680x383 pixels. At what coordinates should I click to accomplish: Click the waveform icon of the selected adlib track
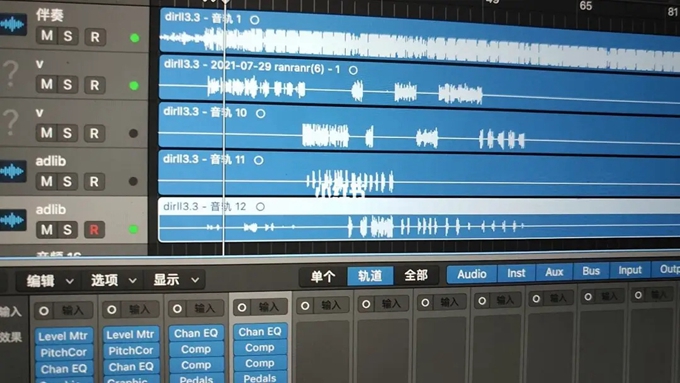13,220
